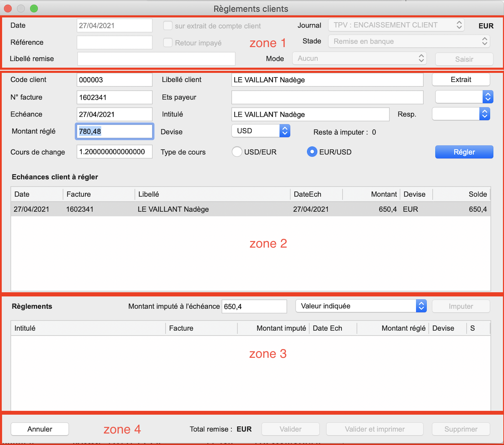Click the Saisir button
This screenshot has width=504, height=445.
pos(464,59)
